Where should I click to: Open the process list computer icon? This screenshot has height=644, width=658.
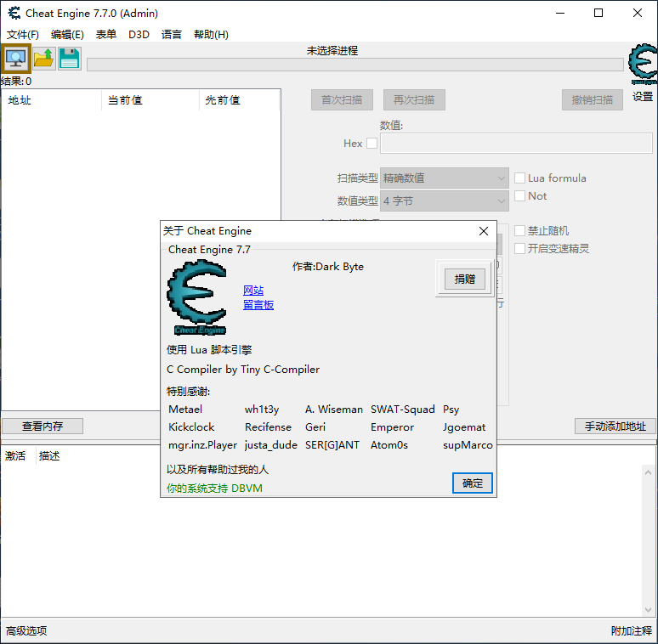tap(15, 59)
